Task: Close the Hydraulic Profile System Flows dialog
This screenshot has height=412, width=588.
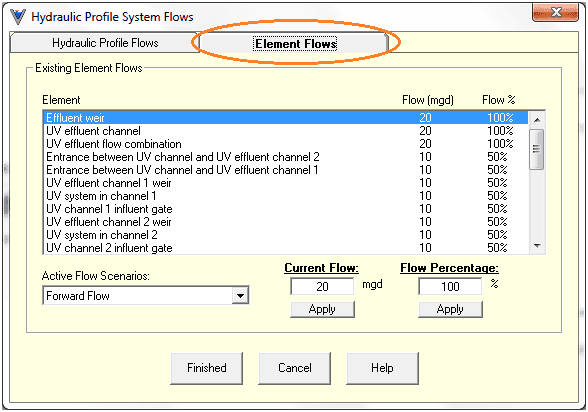Action: tap(555, 13)
